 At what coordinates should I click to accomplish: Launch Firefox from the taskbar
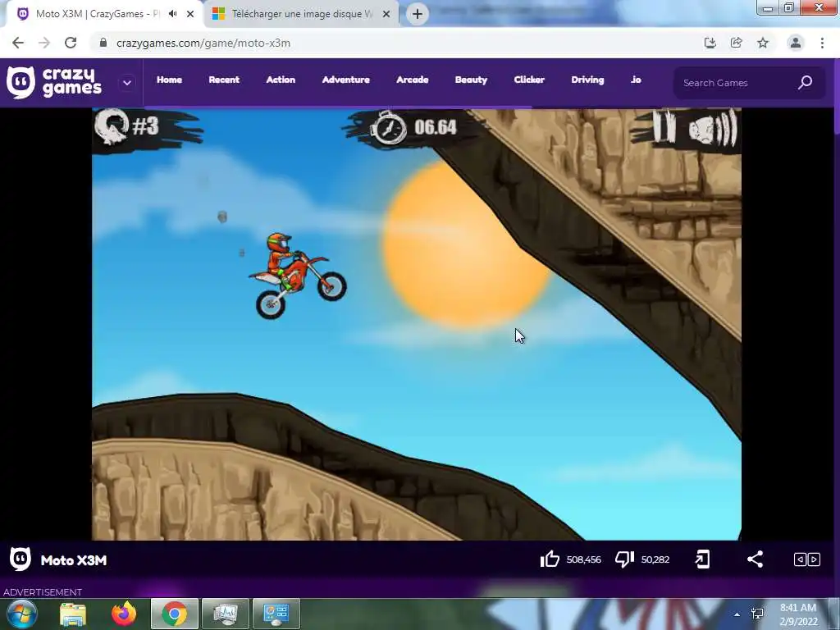(x=124, y=614)
